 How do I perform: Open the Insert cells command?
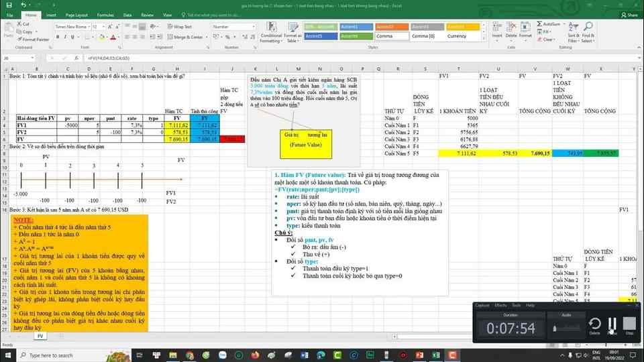497,32
